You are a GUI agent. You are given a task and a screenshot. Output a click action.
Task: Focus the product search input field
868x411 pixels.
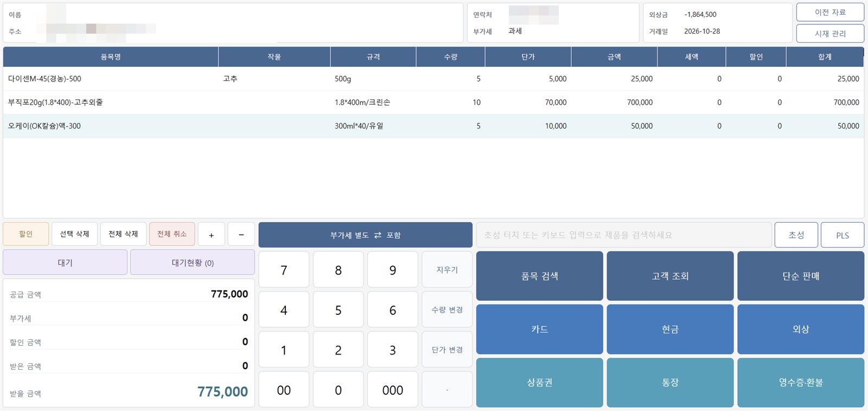click(x=624, y=235)
